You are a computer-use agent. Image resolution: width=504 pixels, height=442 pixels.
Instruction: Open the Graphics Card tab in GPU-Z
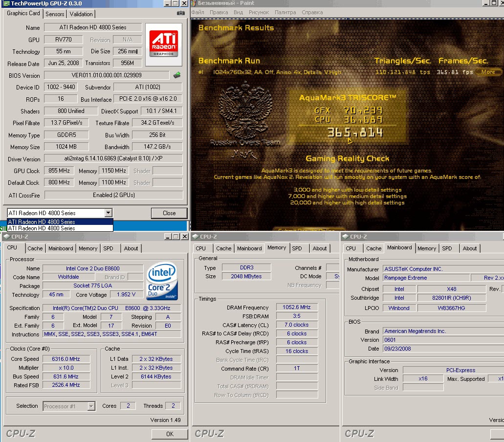coord(23,13)
